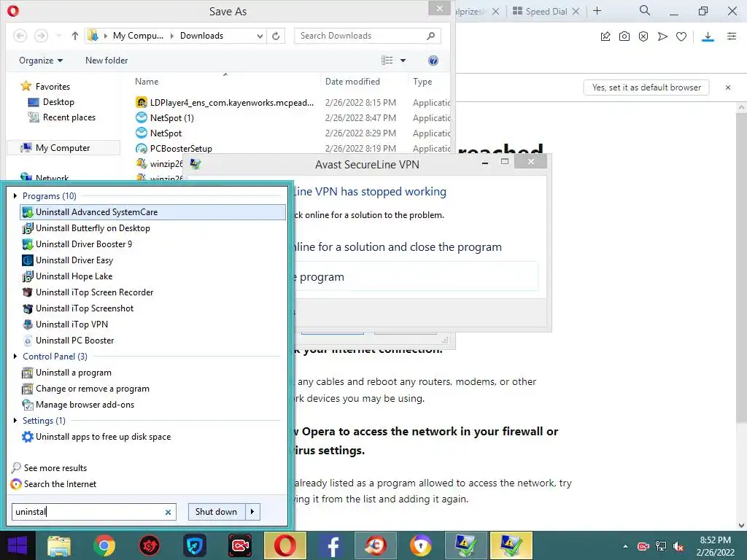Screen dimensions: 747x560
Task: Collapse the Settings (1) group
Action: click(x=15, y=421)
